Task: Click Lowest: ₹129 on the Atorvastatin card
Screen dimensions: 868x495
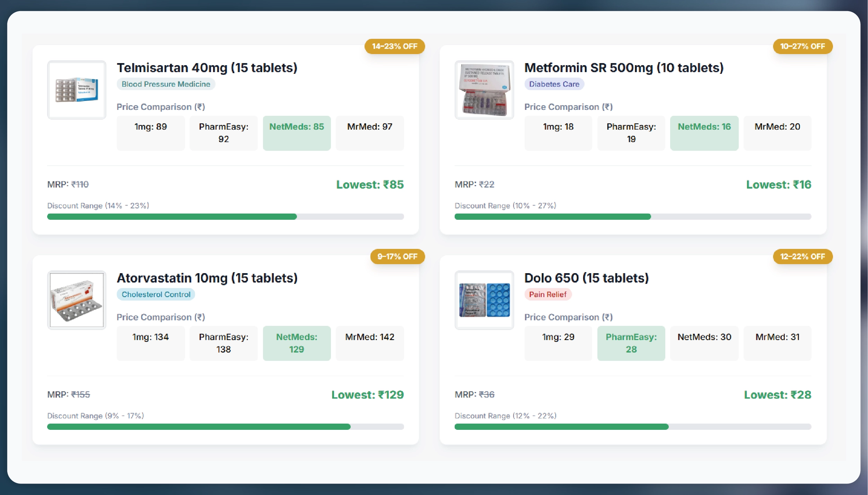Action: coord(368,394)
